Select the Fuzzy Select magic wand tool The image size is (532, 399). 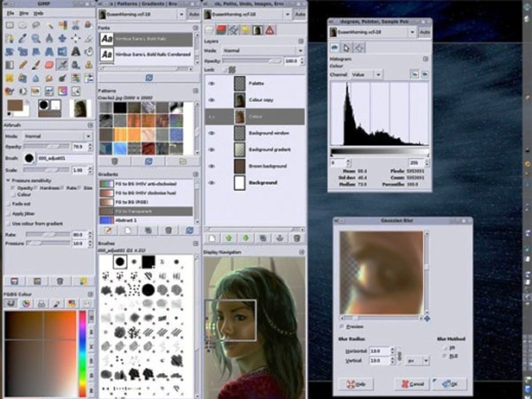click(x=49, y=25)
